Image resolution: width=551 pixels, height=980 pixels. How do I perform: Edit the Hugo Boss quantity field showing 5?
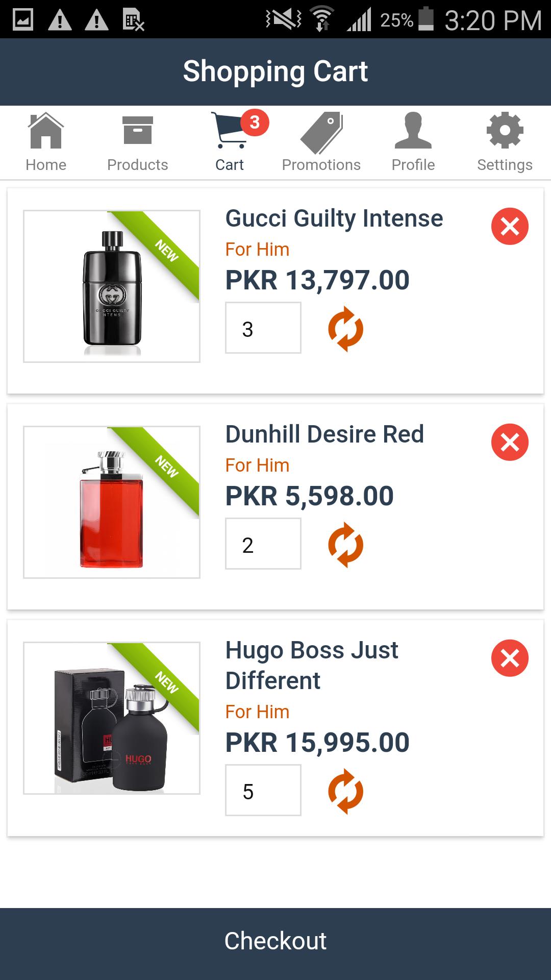[x=263, y=790]
